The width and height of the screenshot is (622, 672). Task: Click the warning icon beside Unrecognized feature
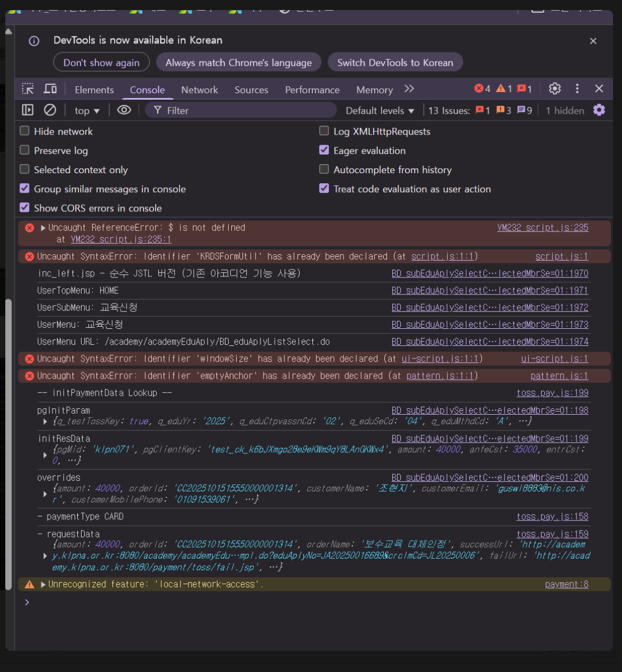click(30, 585)
